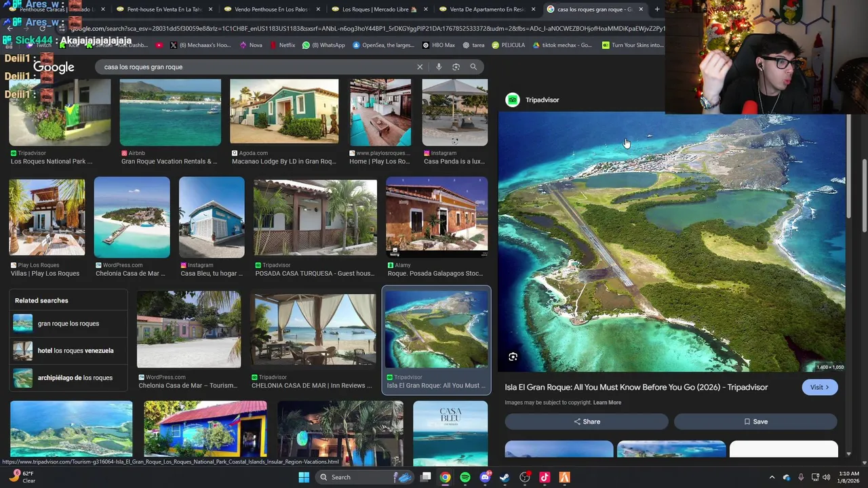This screenshot has height=488, width=868.
Task: Open the clock and date in taskbar
Action: click(848, 477)
